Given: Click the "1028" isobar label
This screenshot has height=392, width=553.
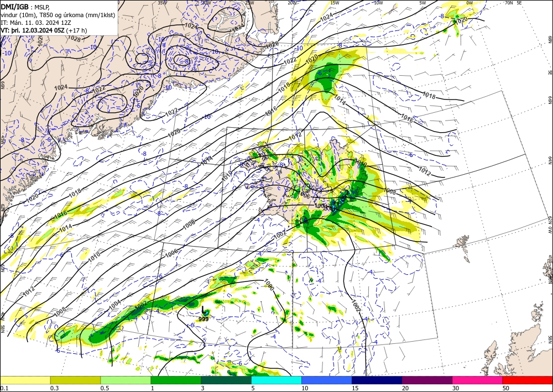Looking at the screenshot, I should click(74, 38).
